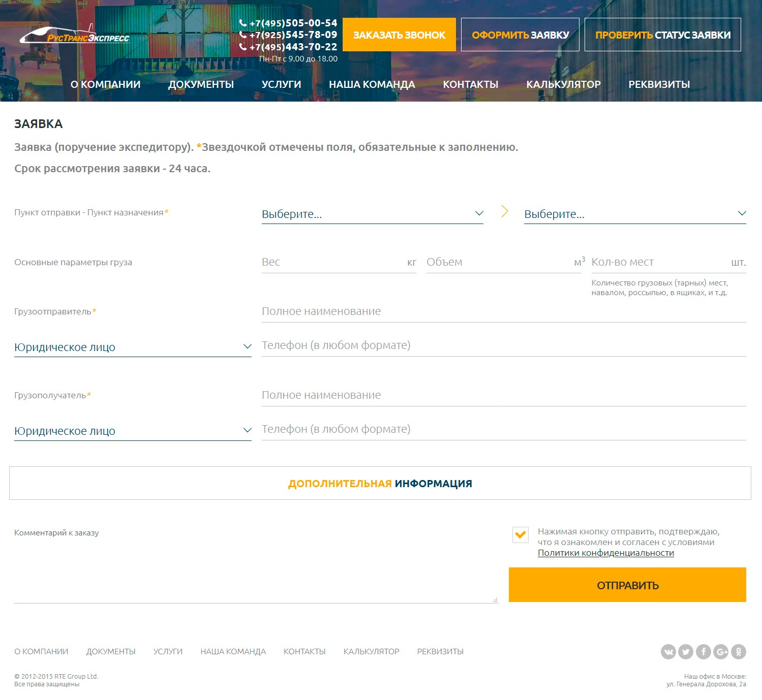Open "Наша команда" in the top menu

[x=372, y=84]
